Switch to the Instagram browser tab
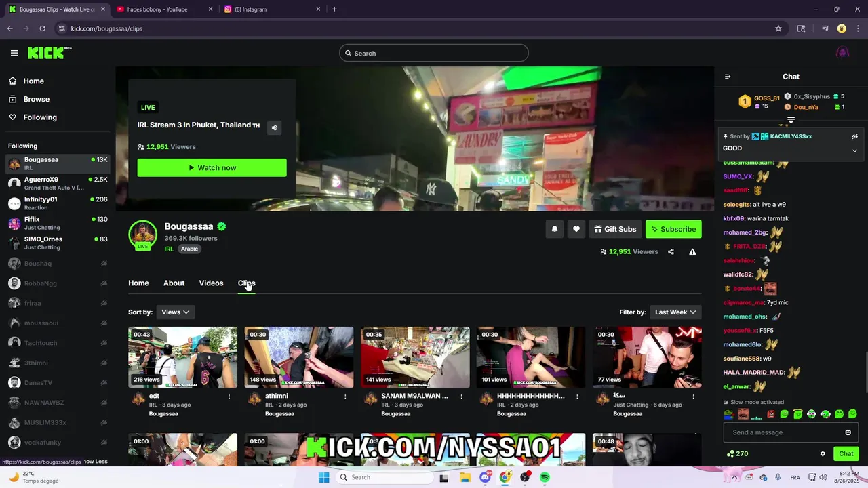The width and height of the screenshot is (868, 488). 272,9
